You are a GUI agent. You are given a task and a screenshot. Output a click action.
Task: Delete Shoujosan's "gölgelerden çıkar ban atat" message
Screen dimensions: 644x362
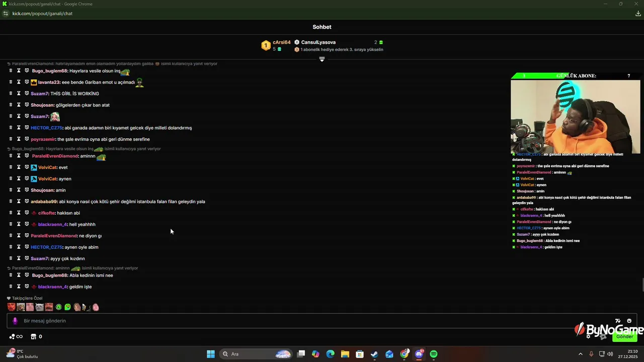click(x=11, y=105)
